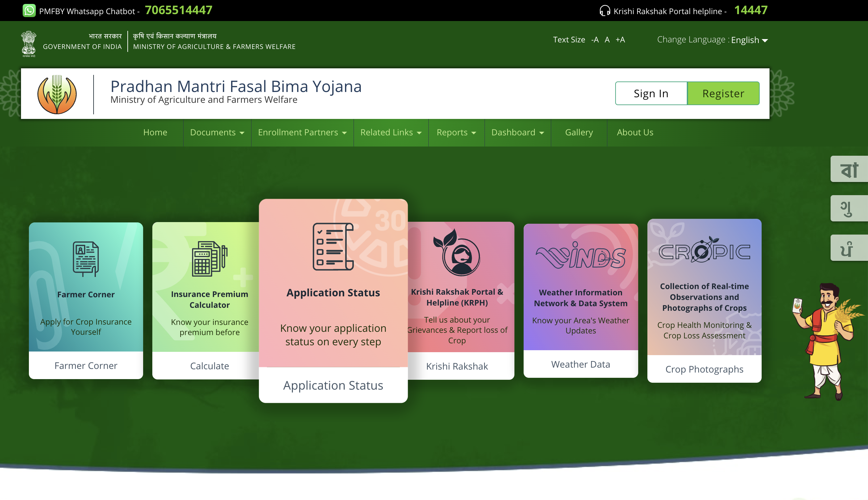Expand the Related Links menu
This screenshot has height=500, width=868.
[x=391, y=132]
